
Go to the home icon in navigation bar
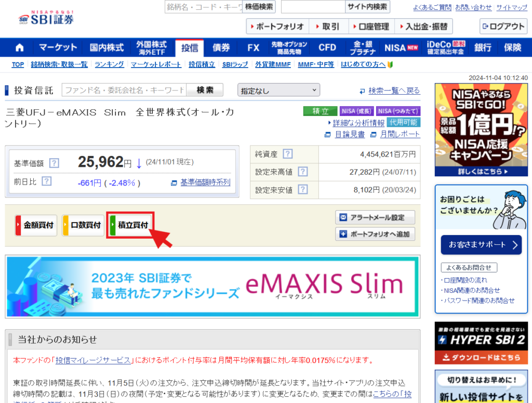point(20,47)
